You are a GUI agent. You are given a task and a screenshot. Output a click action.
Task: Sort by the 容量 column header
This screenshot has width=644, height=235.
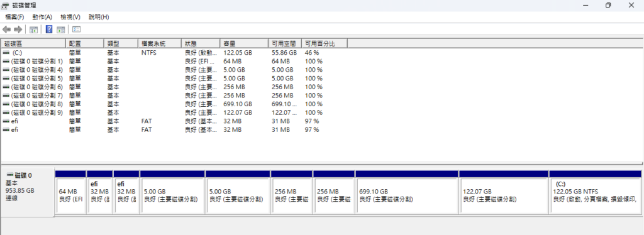pyautogui.click(x=245, y=43)
